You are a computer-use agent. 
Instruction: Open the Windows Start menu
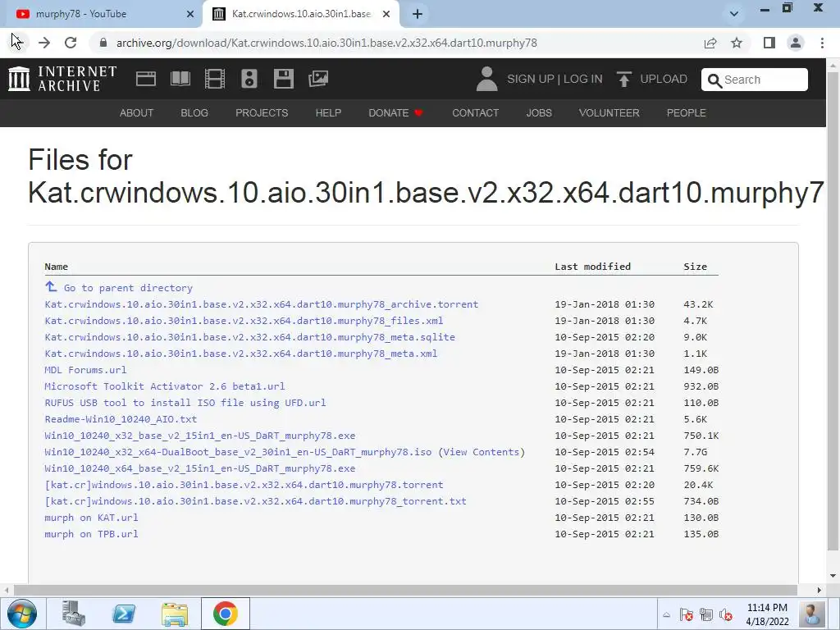[22, 614]
